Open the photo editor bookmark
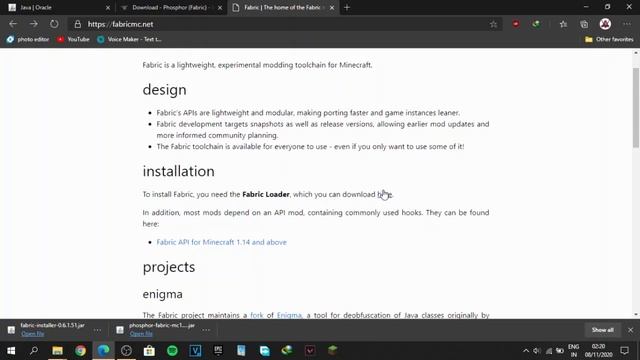 [28, 39]
